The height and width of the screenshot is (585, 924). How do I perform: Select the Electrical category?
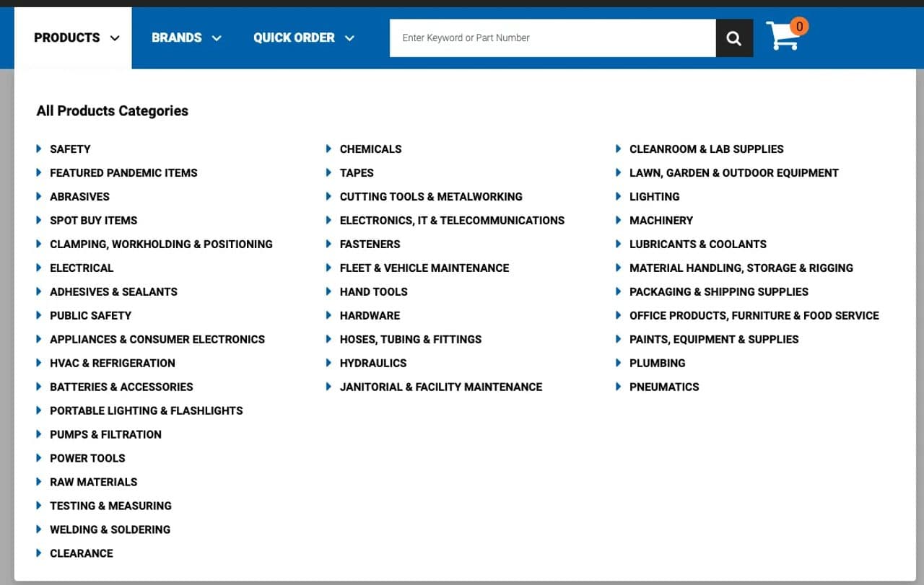coord(82,268)
